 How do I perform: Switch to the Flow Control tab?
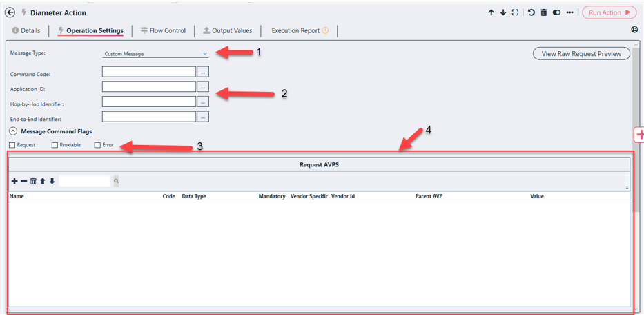pos(163,30)
